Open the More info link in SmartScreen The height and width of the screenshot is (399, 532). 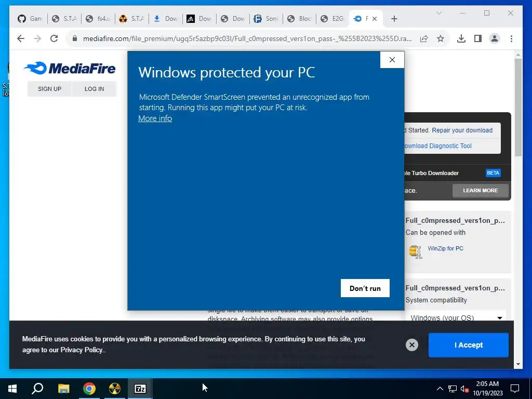(x=155, y=118)
